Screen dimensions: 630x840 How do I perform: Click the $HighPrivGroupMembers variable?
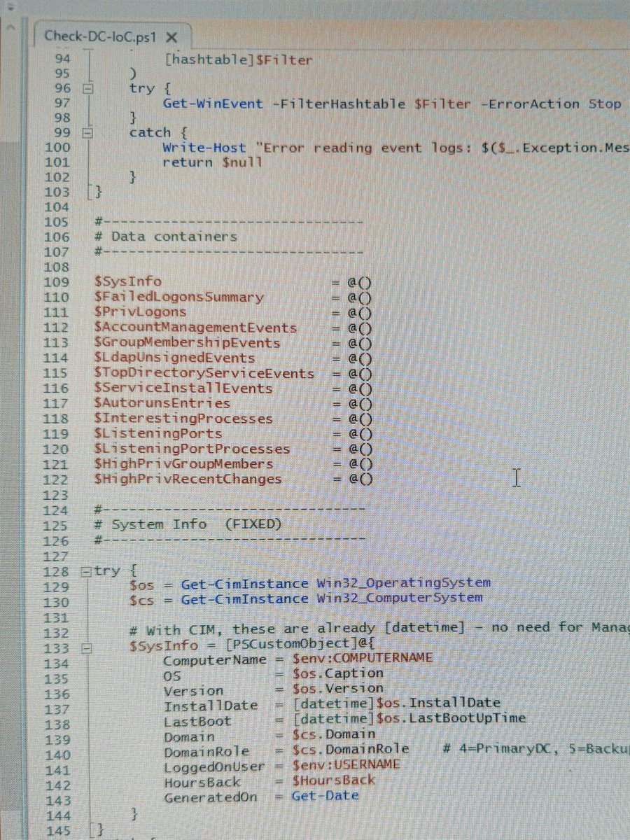tap(183, 463)
